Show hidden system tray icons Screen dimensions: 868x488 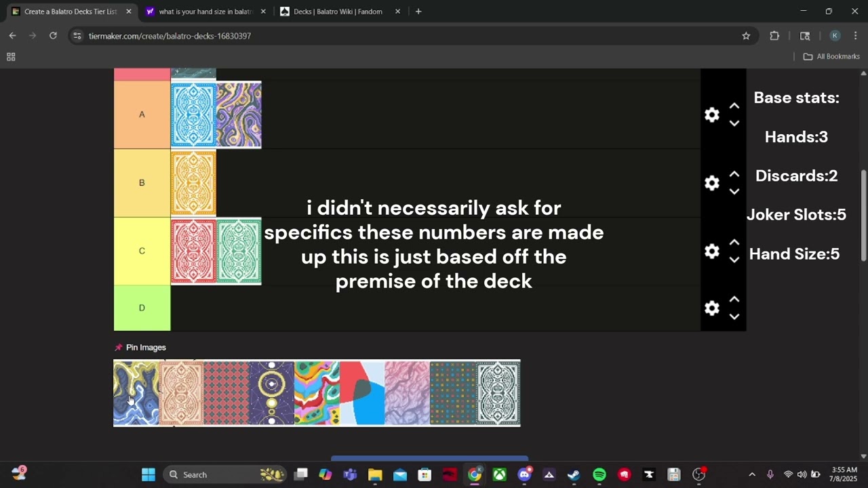(751, 474)
